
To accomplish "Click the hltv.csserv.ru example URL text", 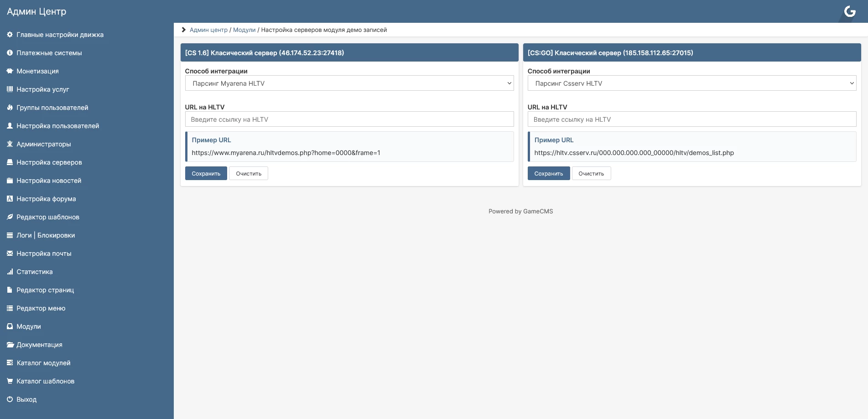I will pos(634,153).
